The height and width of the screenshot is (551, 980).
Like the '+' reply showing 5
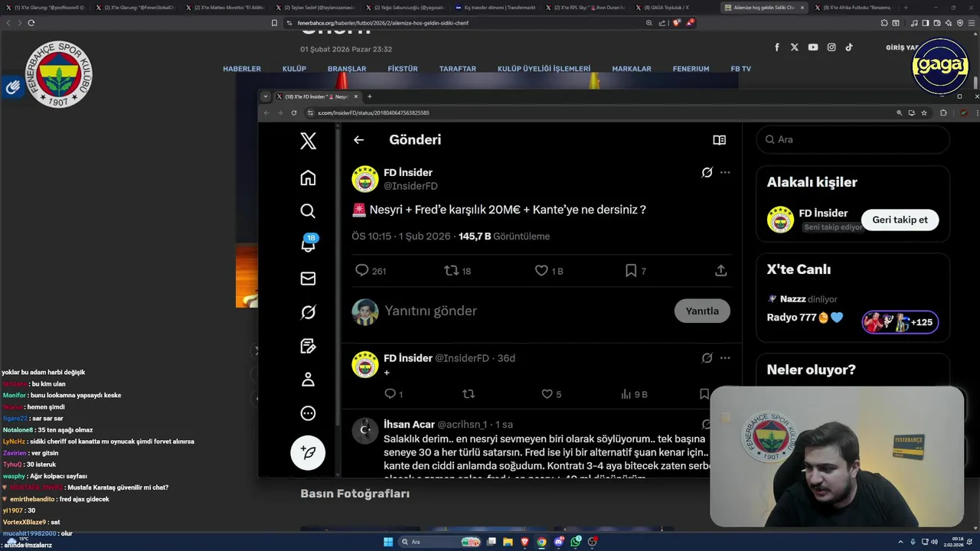[x=547, y=394]
